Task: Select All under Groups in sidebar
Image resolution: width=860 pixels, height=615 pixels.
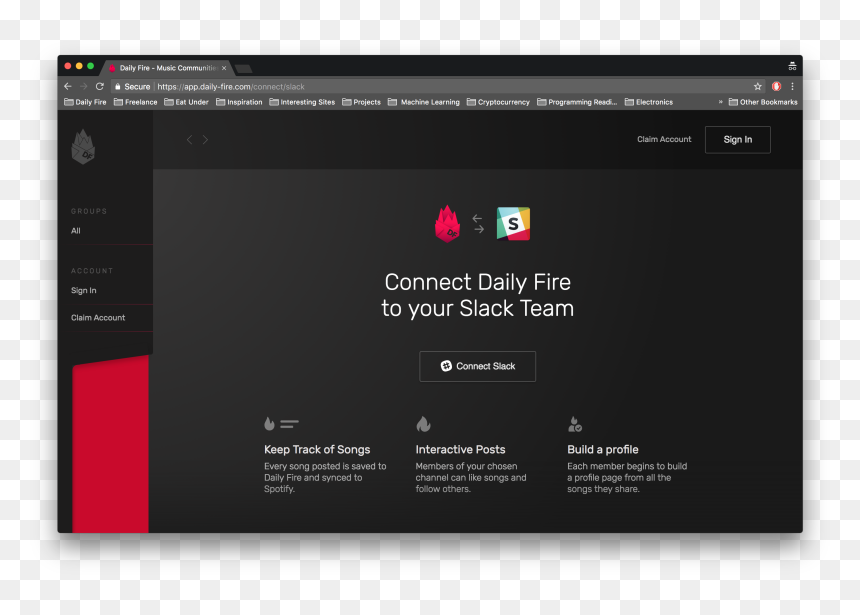Action: click(76, 231)
